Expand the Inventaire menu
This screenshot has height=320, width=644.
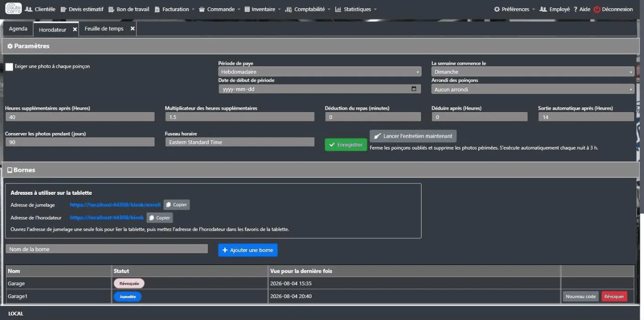click(263, 9)
